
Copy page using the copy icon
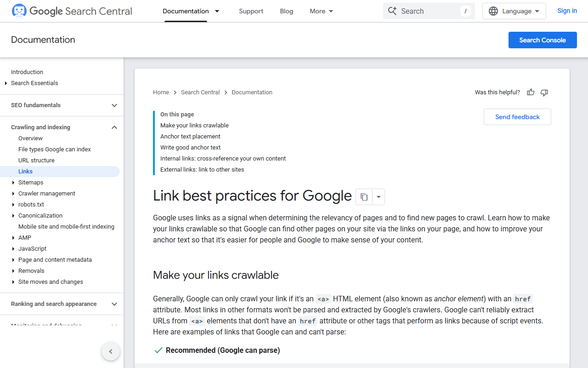click(364, 197)
